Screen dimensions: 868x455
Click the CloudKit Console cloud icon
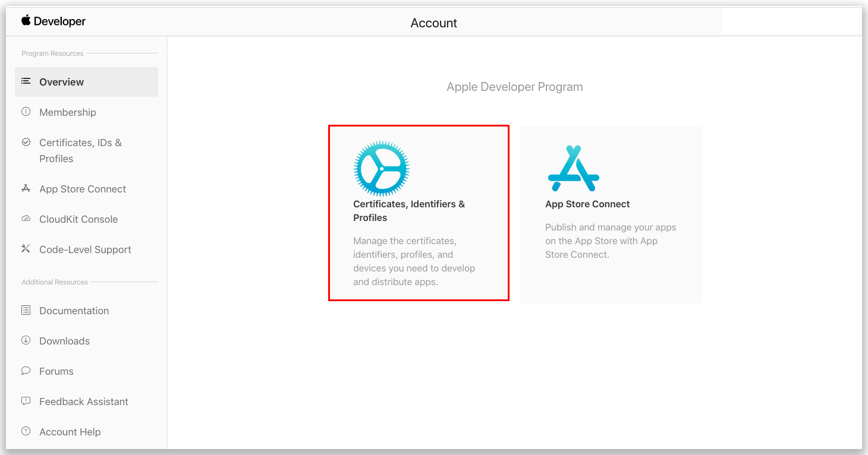26,219
